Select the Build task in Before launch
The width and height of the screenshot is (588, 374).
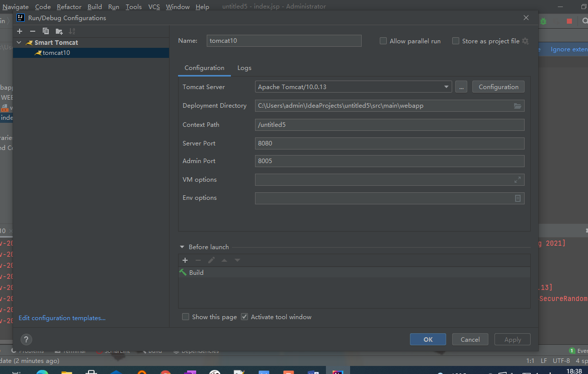click(354, 272)
